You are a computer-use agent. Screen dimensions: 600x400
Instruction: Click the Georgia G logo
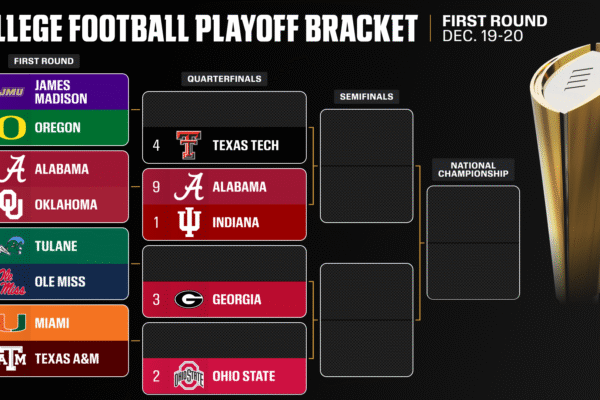click(187, 299)
